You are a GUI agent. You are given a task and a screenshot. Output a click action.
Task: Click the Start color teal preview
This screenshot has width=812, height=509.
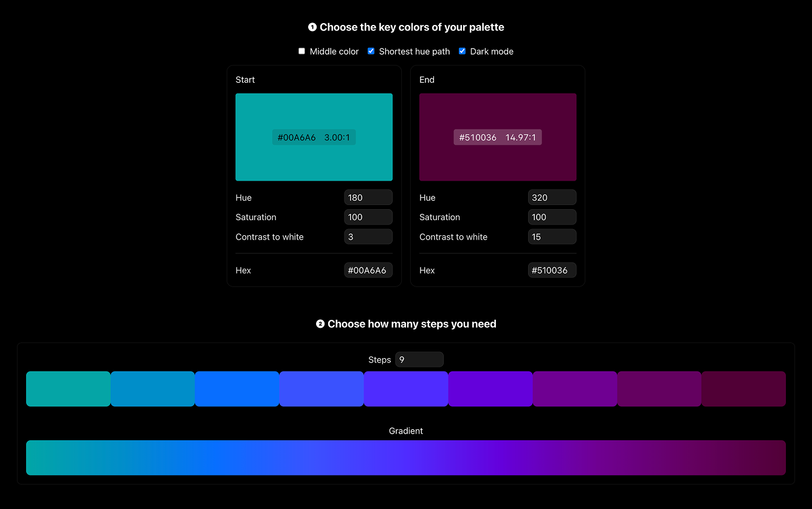click(x=314, y=116)
